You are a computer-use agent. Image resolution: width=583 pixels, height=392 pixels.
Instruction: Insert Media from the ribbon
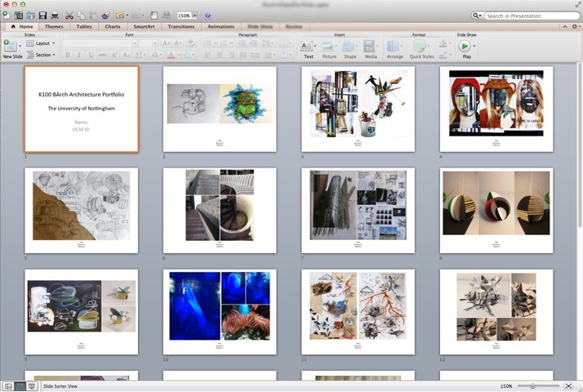point(369,46)
